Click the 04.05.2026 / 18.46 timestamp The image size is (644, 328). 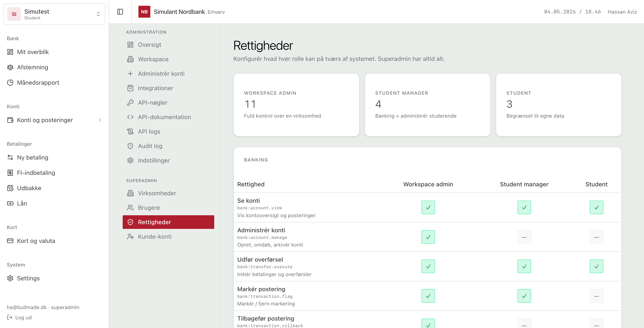(x=572, y=12)
